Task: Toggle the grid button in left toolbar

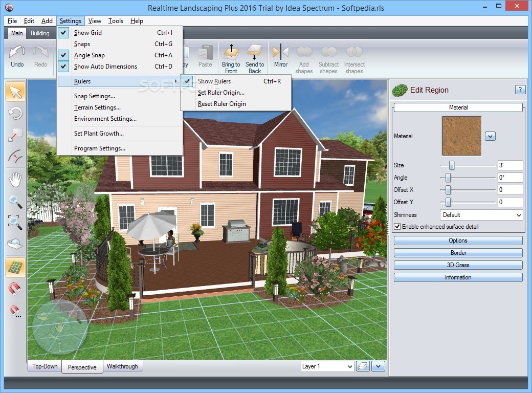Action: click(x=15, y=267)
